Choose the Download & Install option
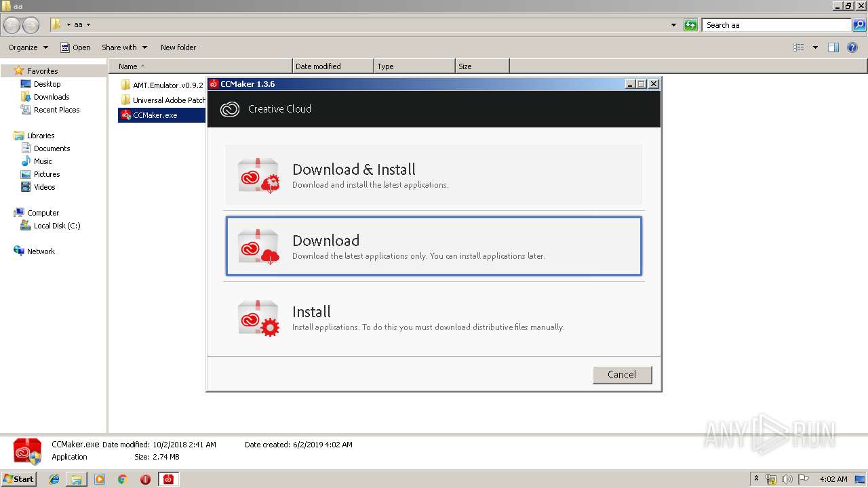 tap(433, 175)
